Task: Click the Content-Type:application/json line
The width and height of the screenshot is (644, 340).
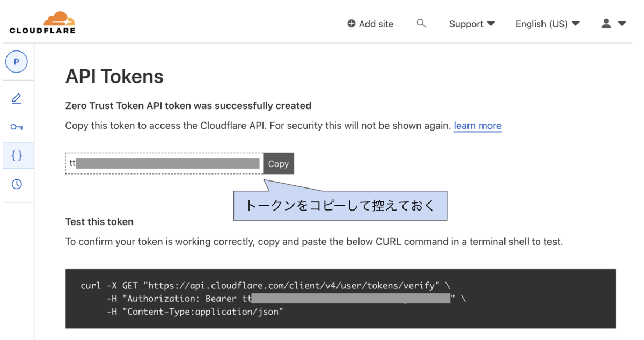Action: point(195,312)
